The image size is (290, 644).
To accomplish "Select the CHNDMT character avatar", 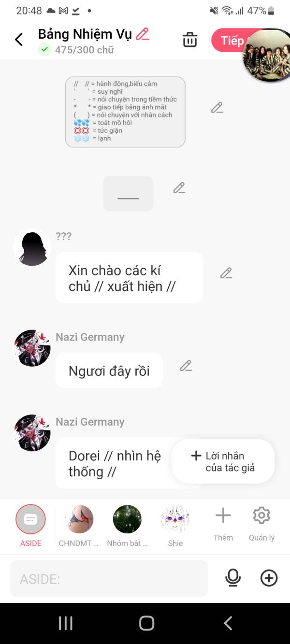I will pos(79,526).
